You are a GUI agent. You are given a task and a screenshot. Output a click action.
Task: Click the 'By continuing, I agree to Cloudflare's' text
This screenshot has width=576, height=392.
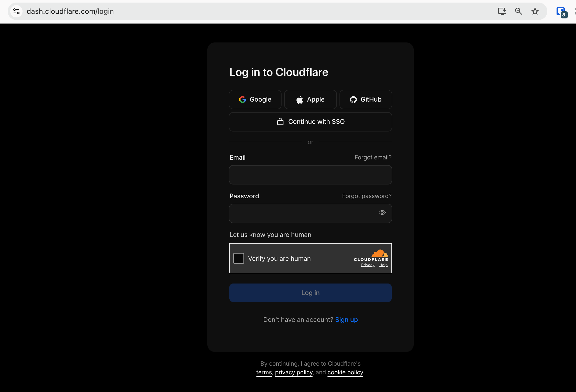point(311,364)
